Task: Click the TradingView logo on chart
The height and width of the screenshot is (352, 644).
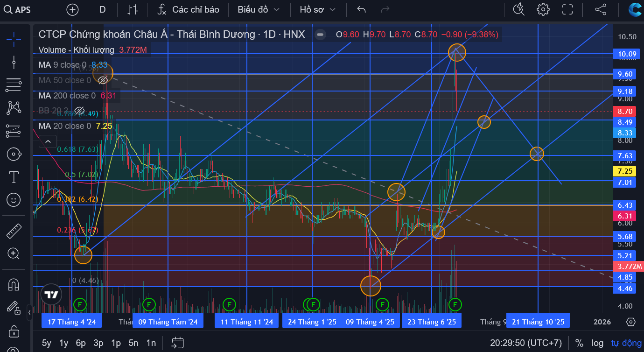Action: [x=51, y=295]
